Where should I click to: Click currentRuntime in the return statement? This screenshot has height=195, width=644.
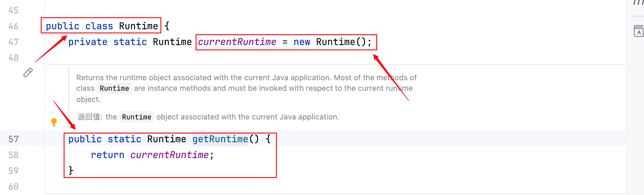click(x=169, y=155)
